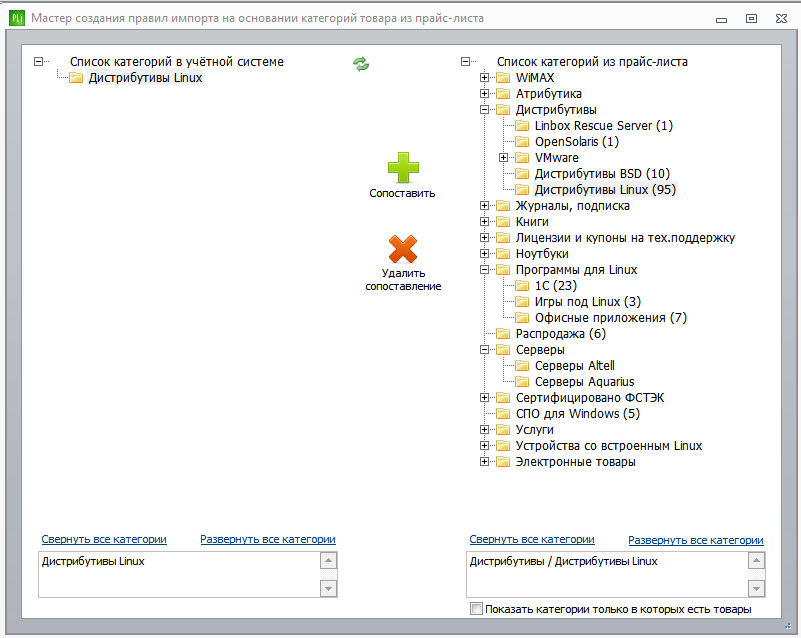The image size is (801, 638).
Task: Click the red cross Удалить сопоставление icon
Action: 403,249
